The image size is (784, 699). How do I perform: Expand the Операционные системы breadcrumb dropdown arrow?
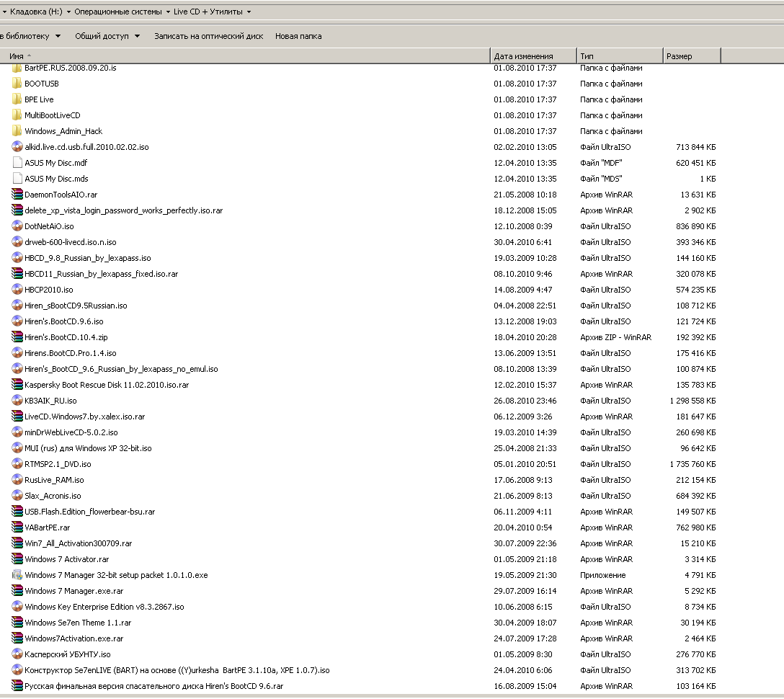167,12
